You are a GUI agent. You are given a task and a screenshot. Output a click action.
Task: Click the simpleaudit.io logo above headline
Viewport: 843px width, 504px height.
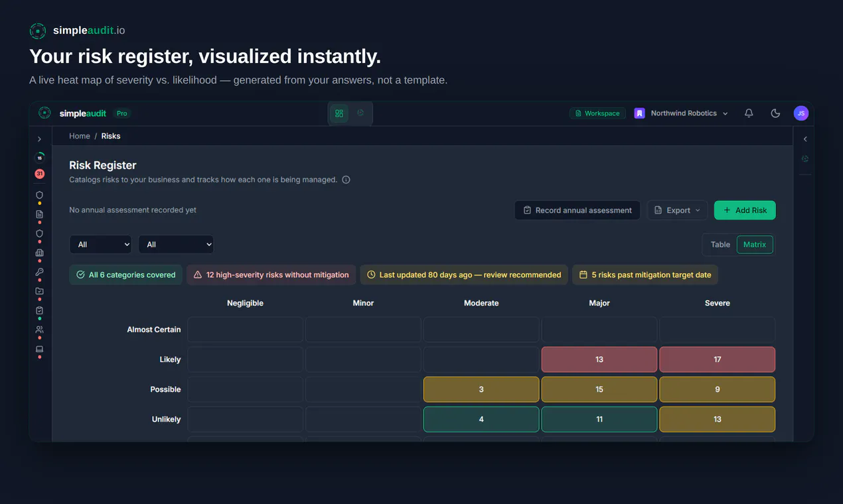(77, 31)
